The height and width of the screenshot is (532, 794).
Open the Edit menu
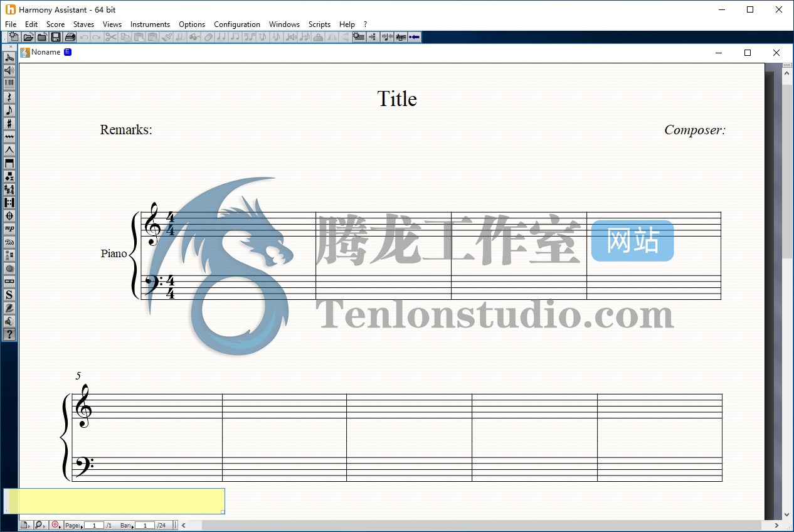[31, 24]
